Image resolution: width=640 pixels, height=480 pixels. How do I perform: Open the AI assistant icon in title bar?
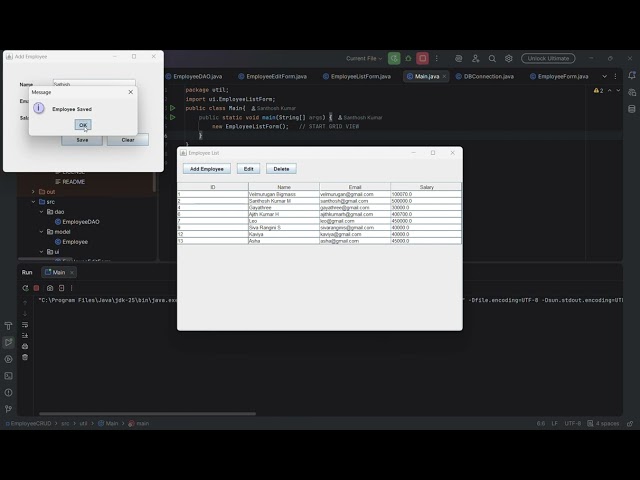point(459,58)
